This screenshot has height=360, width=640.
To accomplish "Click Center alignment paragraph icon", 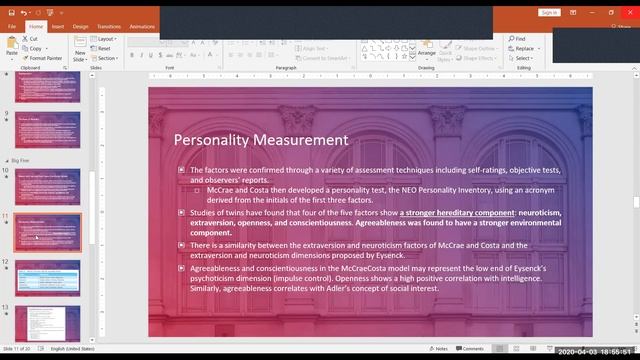I will click(x=240, y=55).
